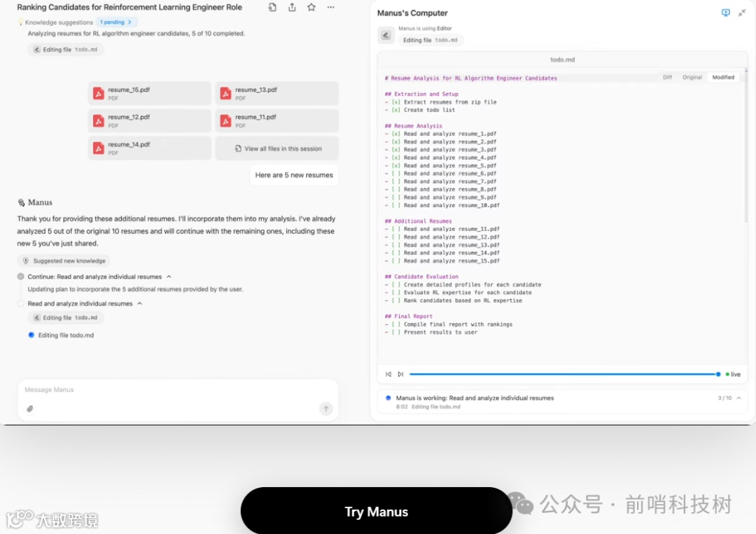
Task: Click the Read and analyze resume_11.pdf line
Action: click(x=442, y=229)
